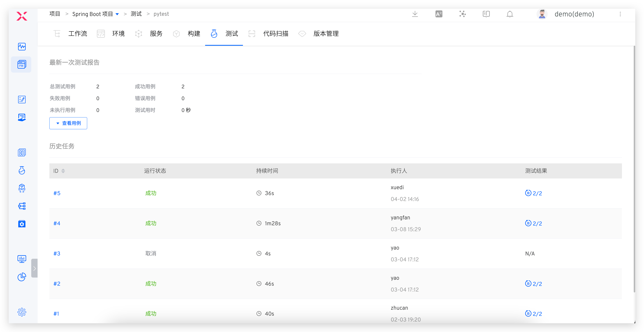The width and height of the screenshot is (644, 332).
Task: Open the pipeline flowchart icon in sidebar
Action: [22, 206]
